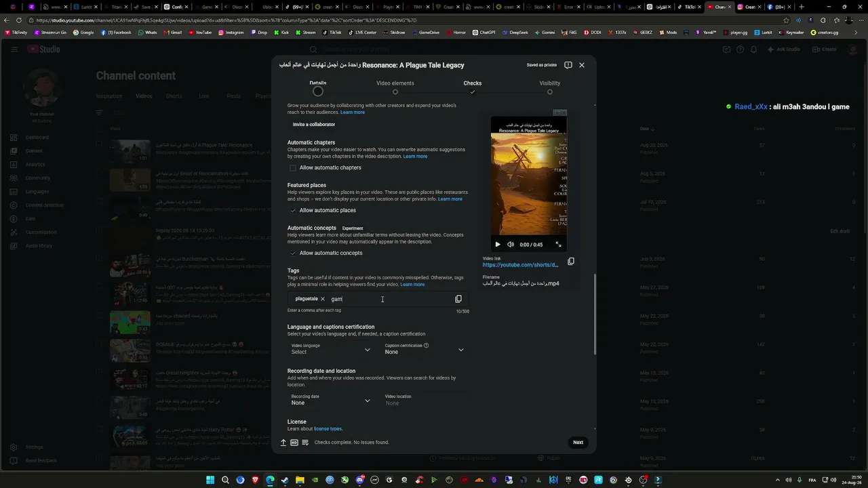Click the upload status icon in dialog footer
Viewport: 868px width, 488px height.
[283, 443]
